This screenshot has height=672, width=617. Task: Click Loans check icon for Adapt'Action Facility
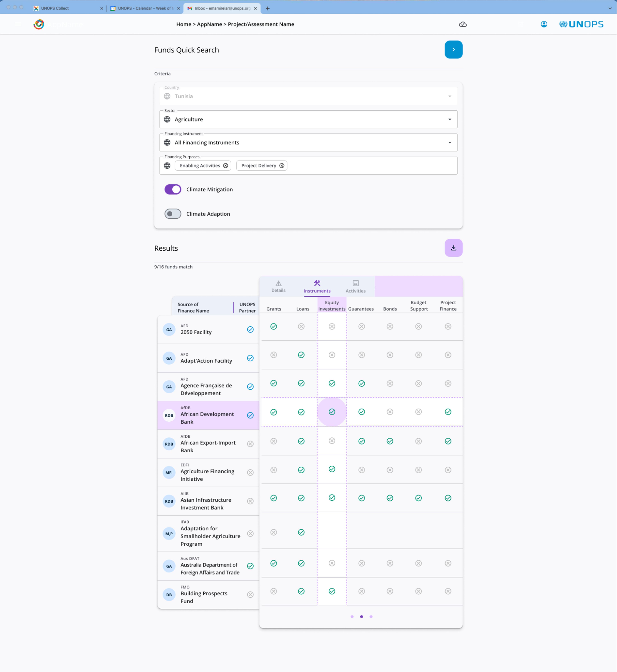click(301, 355)
